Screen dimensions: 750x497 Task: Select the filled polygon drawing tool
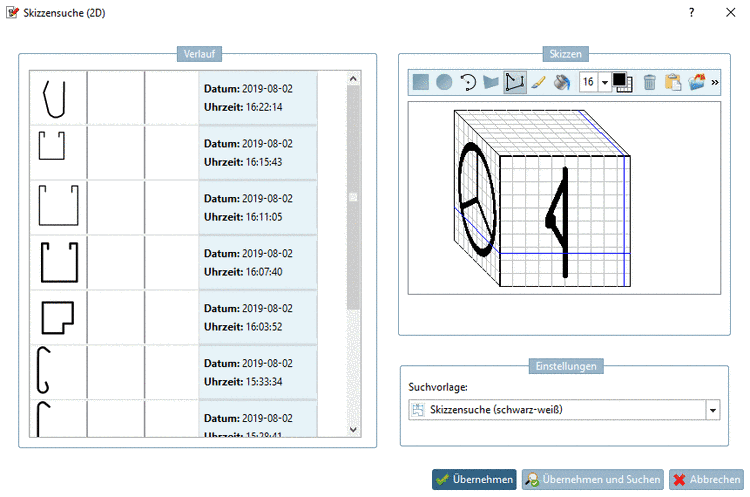[491, 82]
